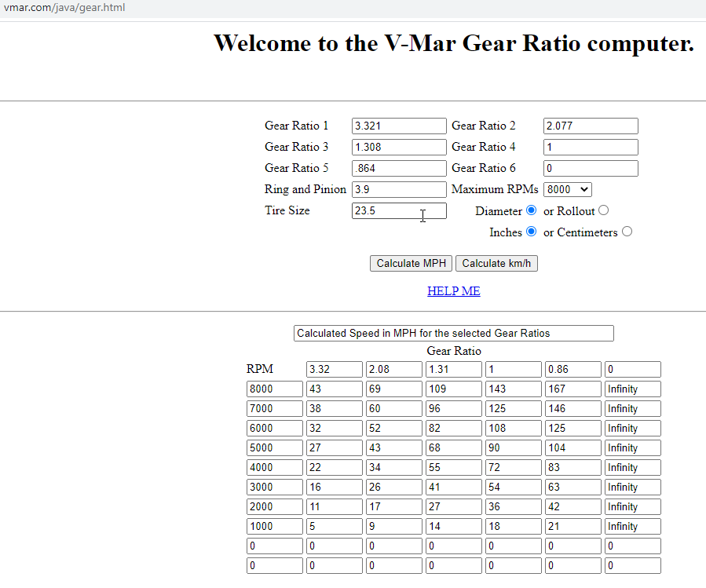Click the 'Gear Ratio' label above the results table
Viewport: 706px width, 588px height.
[x=454, y=351]
